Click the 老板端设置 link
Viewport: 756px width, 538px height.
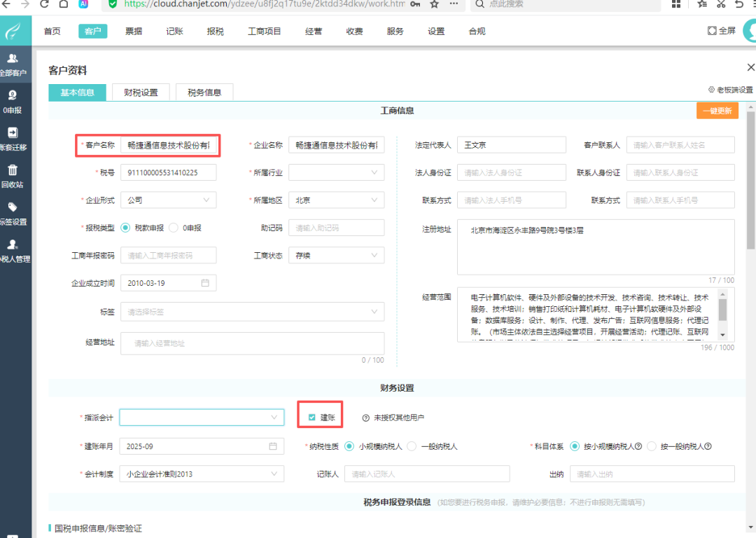tap(735, 90)
